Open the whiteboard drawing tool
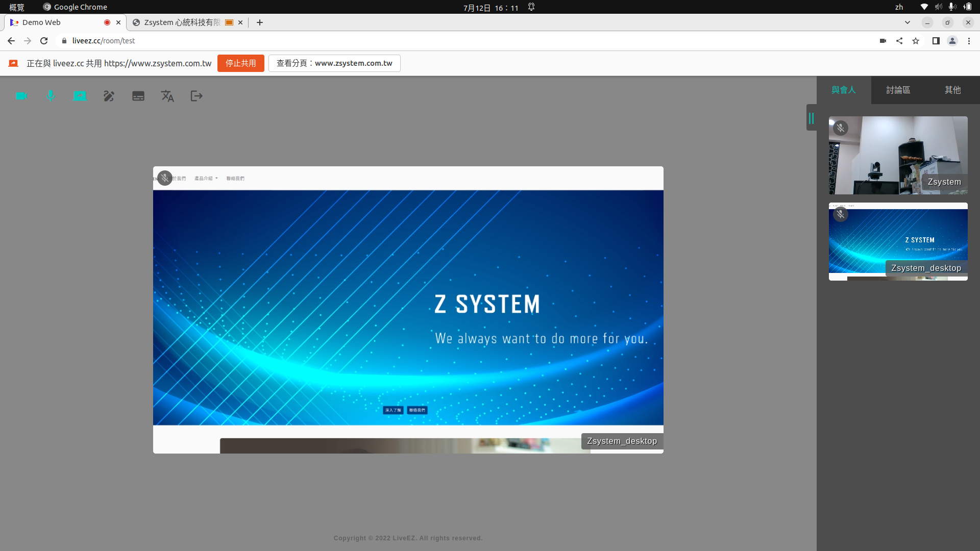This screenshot has width=980, height=551. click(x=109, y=96)
